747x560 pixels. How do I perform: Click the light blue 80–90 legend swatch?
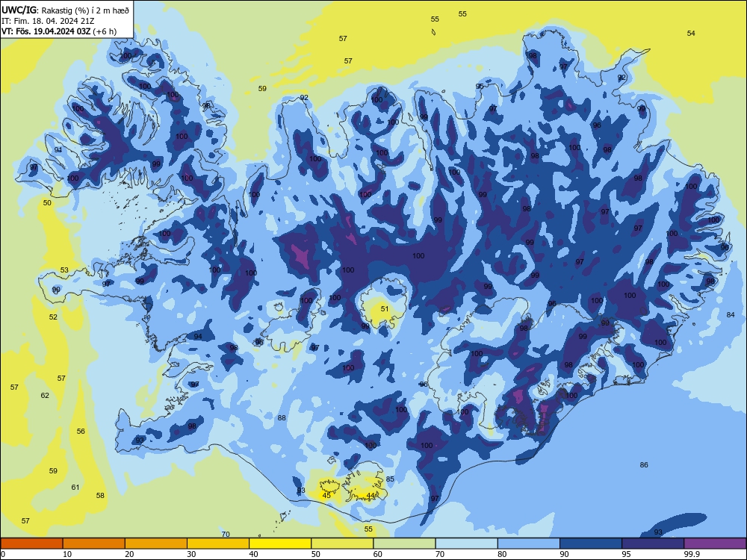(529, 544)
